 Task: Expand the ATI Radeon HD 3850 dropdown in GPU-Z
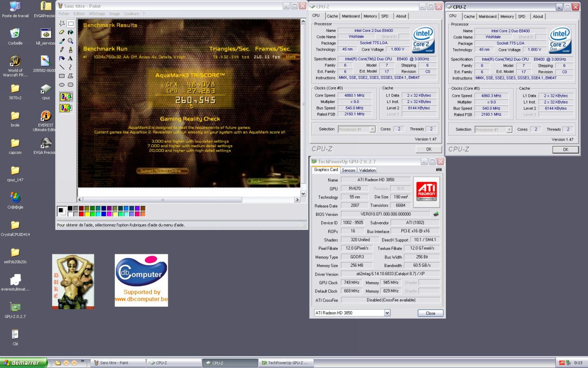click(387, 313)
